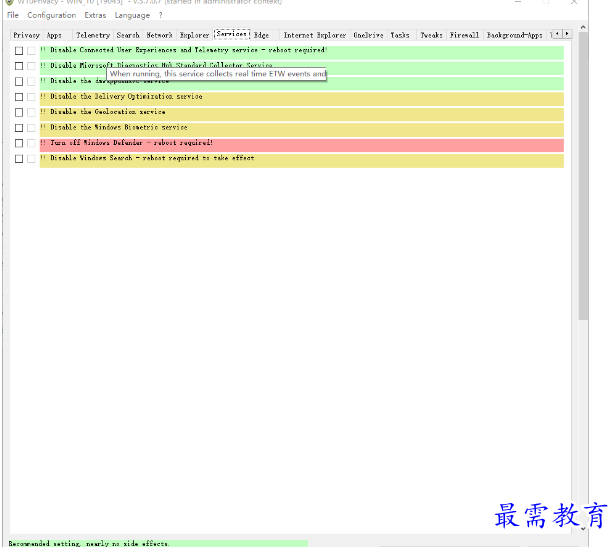Switch to the Telemetry tab

(93, 35)
